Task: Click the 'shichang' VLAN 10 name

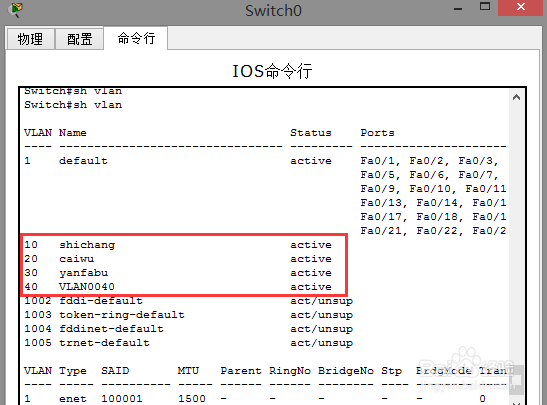Action: pos(87,245)
